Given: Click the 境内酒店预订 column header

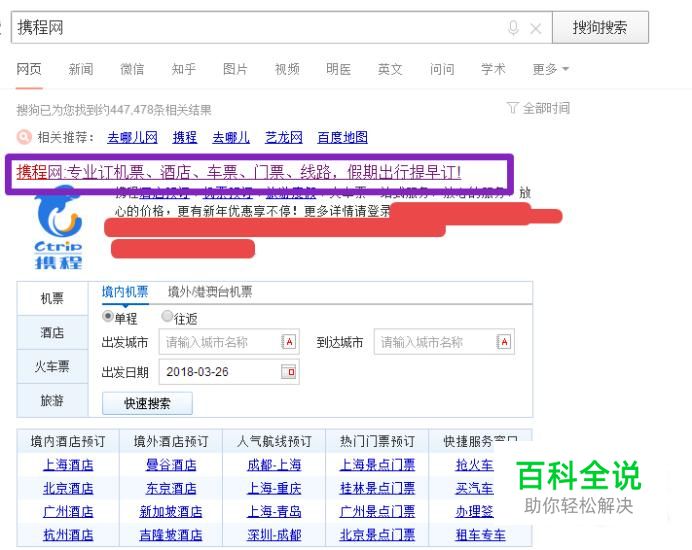Looking at the screenshot, I should pos(68,441).
